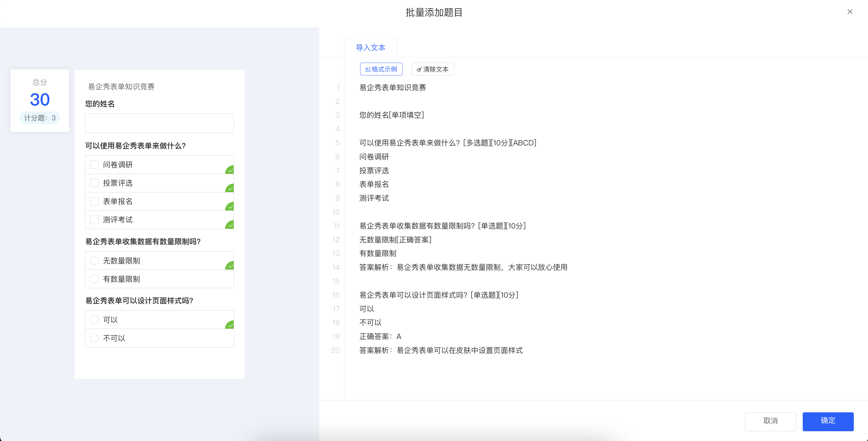Click the dialog title 批量添加题目
This screenshot has height=441, width=868.
pyautogui.click(x=434, y=12)
